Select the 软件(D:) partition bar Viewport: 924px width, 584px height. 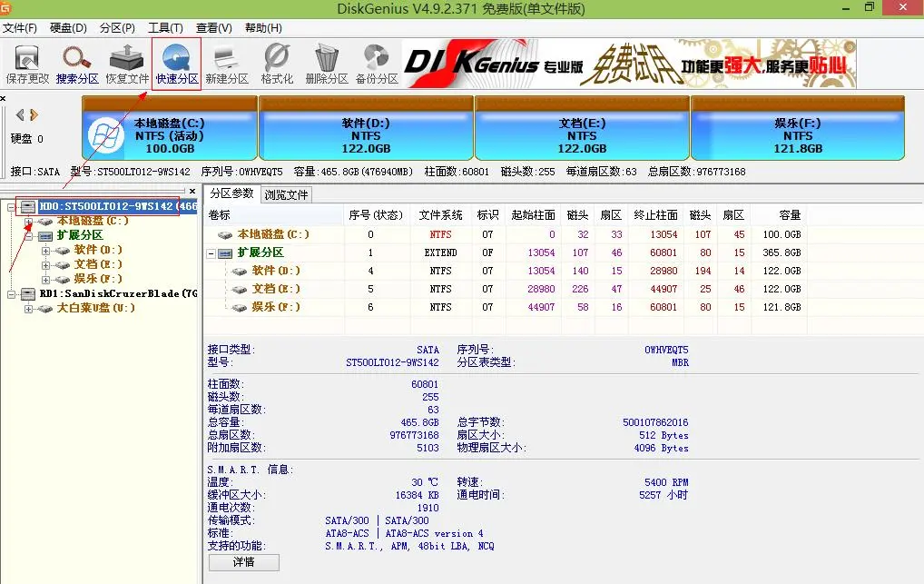point(366,129)
